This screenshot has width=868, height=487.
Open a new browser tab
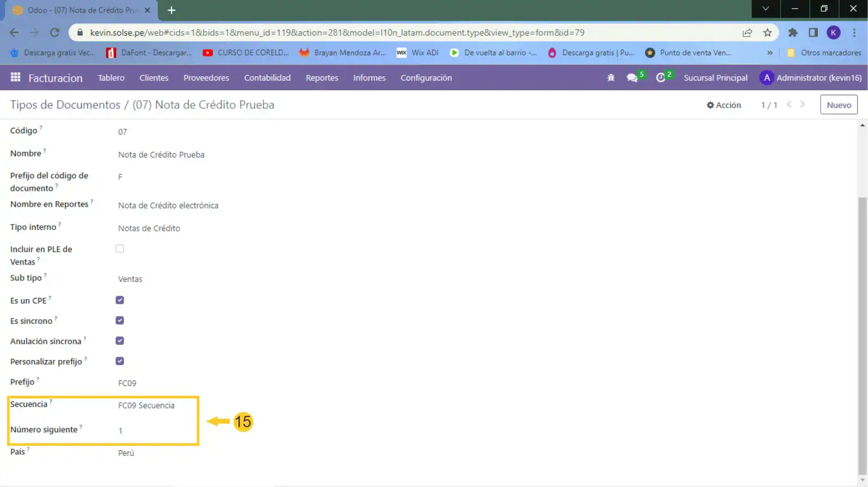[x=171, y=10]
